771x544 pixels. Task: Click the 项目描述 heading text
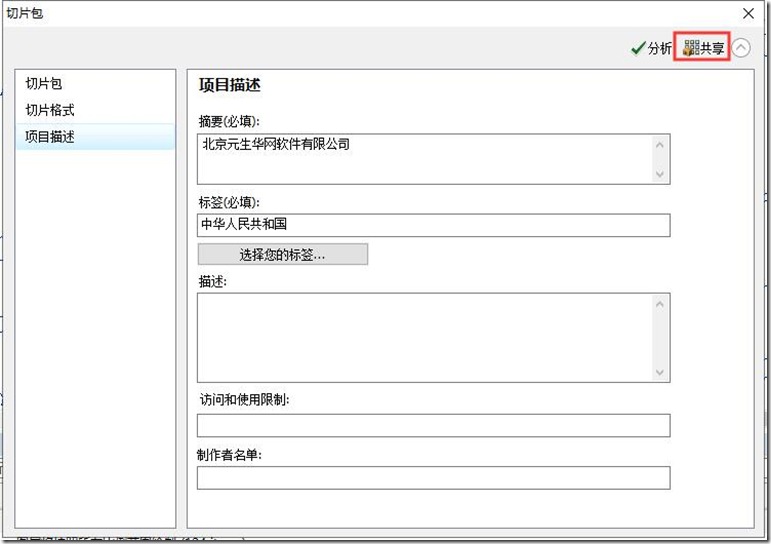click(x=229, y=86)
